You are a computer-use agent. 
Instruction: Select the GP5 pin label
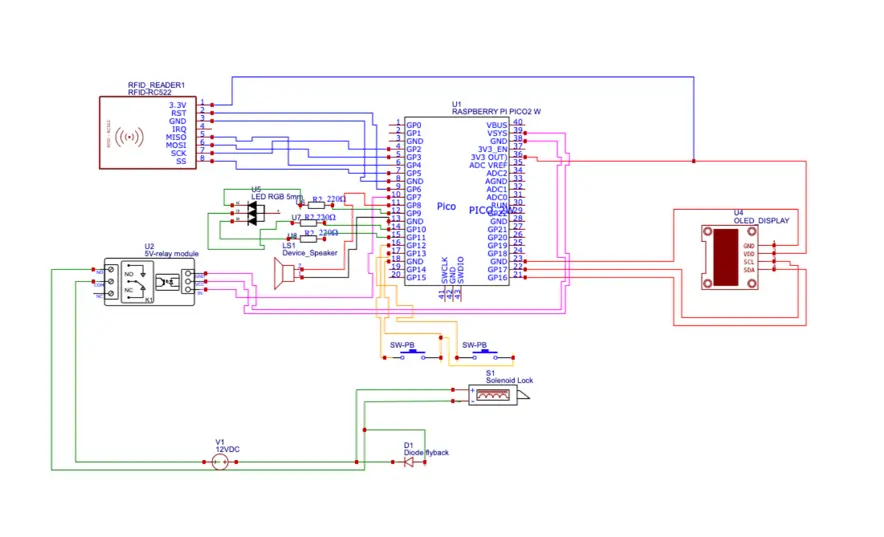(414, 173)
